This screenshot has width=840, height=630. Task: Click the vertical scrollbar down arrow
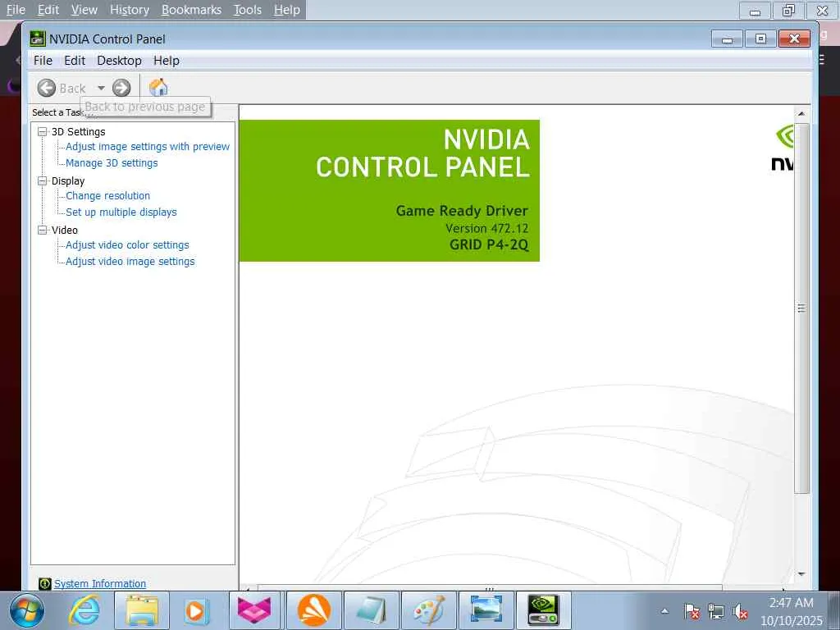coord(801,573)
